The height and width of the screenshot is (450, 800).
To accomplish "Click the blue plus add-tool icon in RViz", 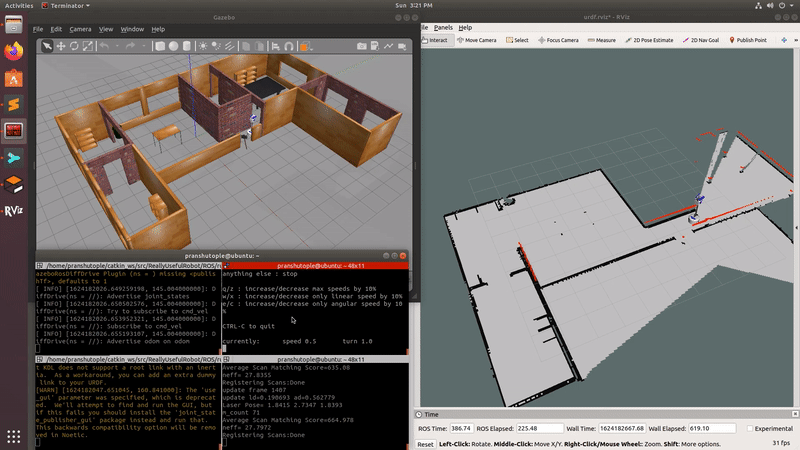I will click(784, 40).
